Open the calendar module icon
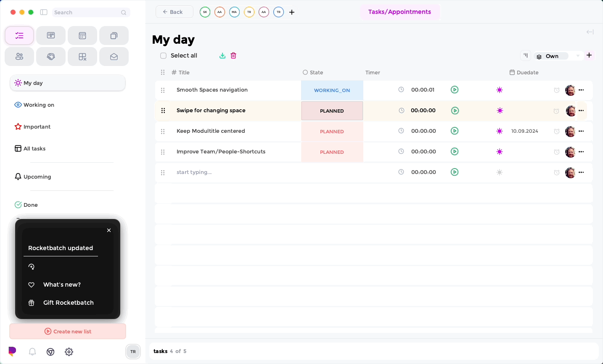This screenshot has width=603, height=364. 82,36
